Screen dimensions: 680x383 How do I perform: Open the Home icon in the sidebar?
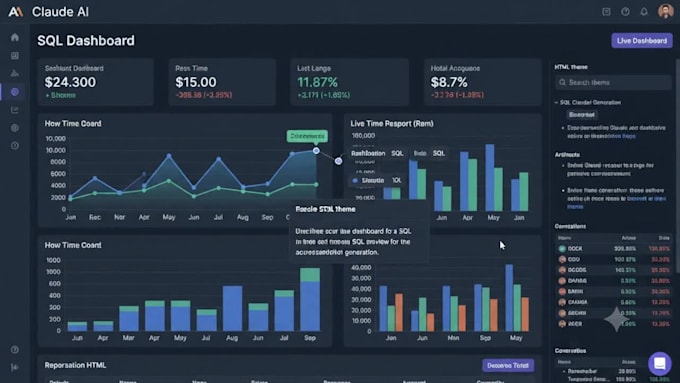(x=15, y=37)
